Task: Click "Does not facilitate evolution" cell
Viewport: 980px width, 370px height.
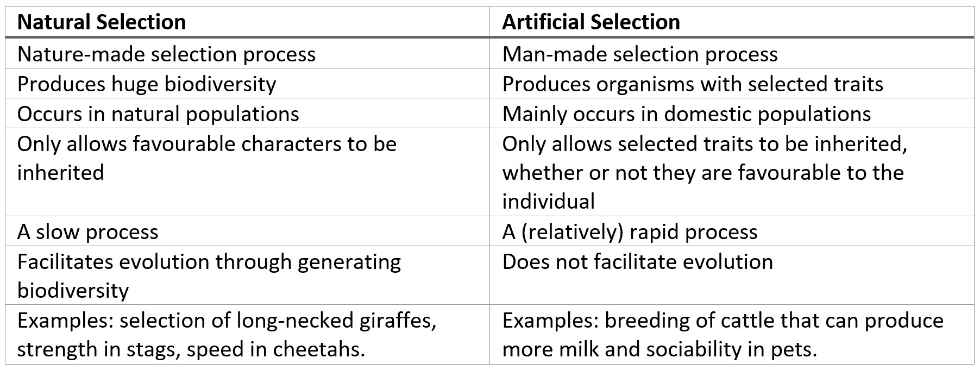Action: 637,262
